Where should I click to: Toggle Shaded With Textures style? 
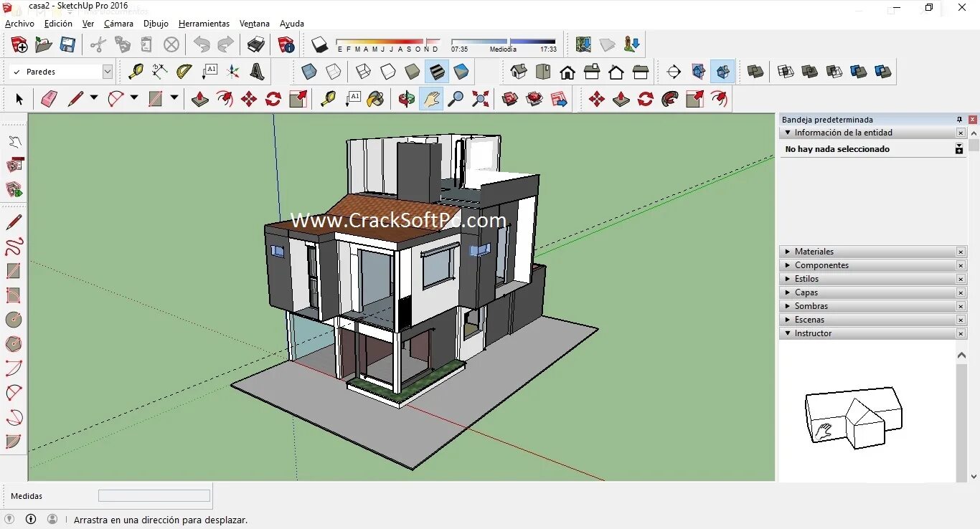click(x=437, y=72)
